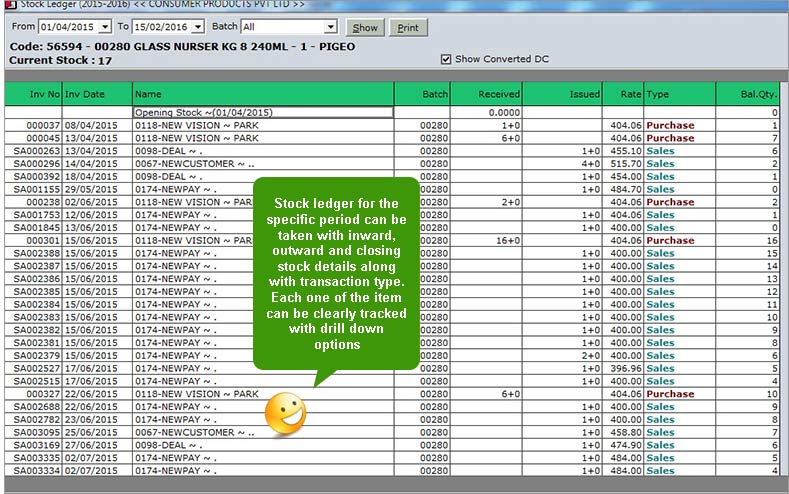Select invoice SA003169
The width and height of the screenshot is (789, 494).
pos(37,445)
